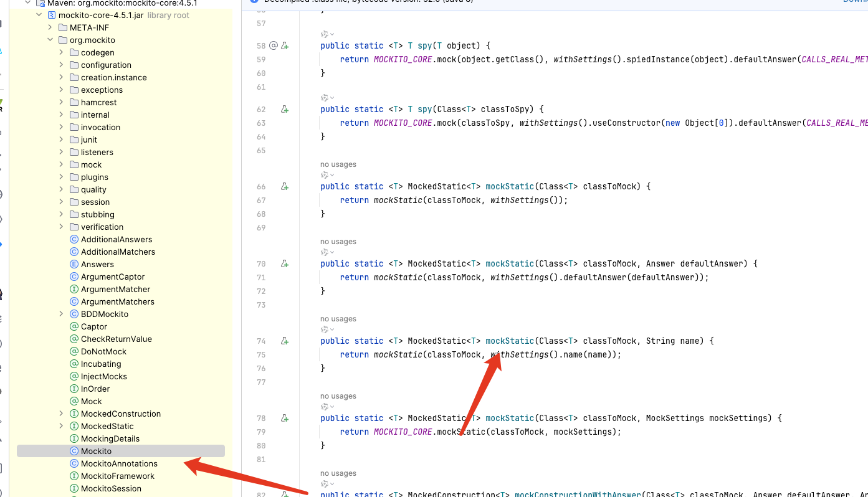Select the Mockito class in the tree

tap(121, 451)
